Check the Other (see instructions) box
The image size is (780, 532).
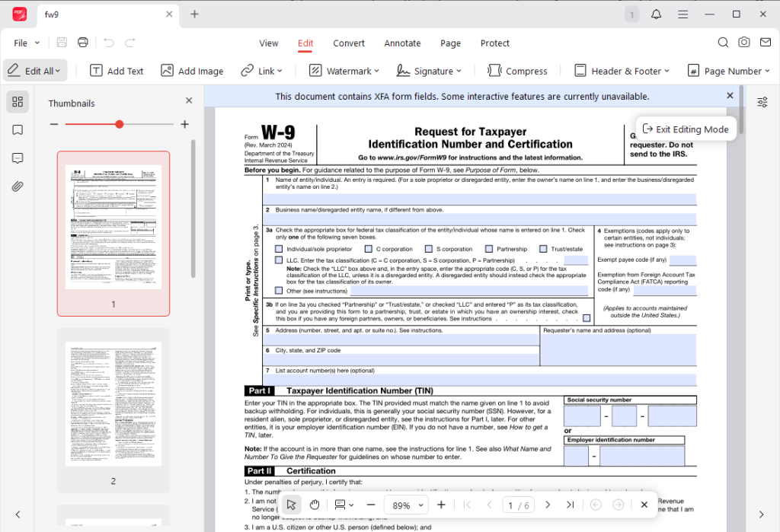click(279, 291)
